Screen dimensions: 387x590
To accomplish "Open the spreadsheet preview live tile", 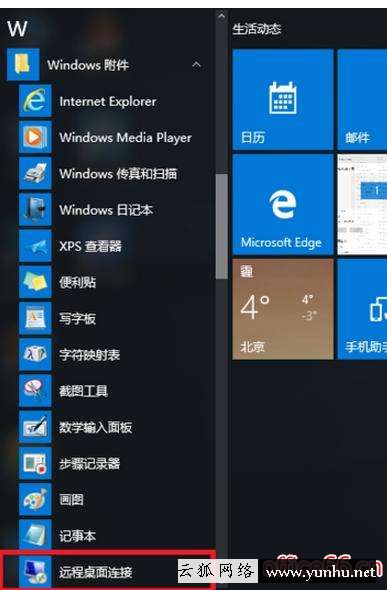I will tap(362, 204).
